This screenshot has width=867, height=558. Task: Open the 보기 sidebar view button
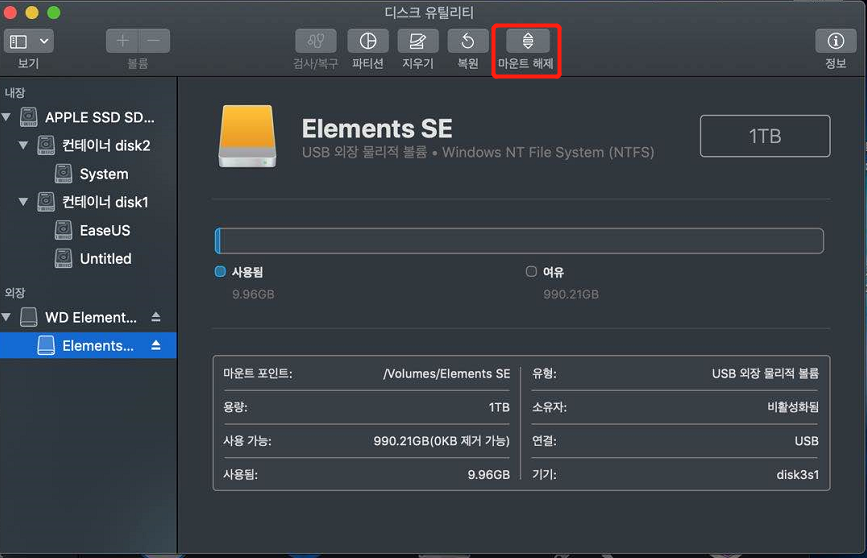[19, 41]
